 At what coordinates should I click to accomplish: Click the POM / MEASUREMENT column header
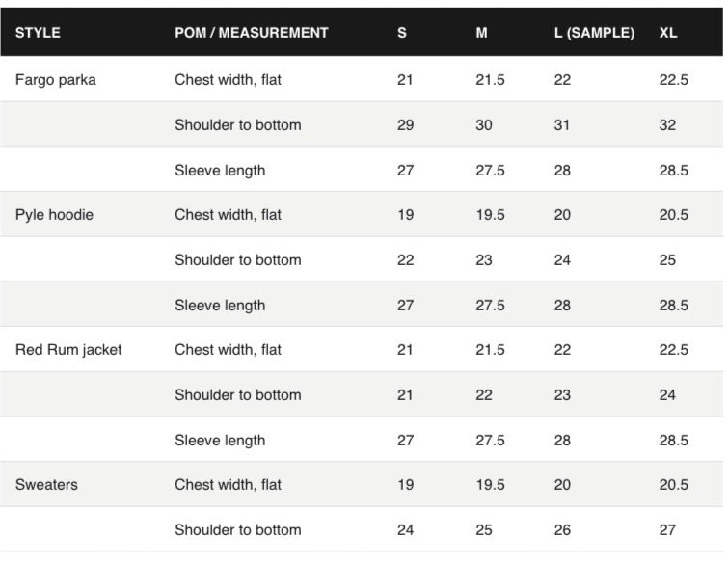pos(251,33)
